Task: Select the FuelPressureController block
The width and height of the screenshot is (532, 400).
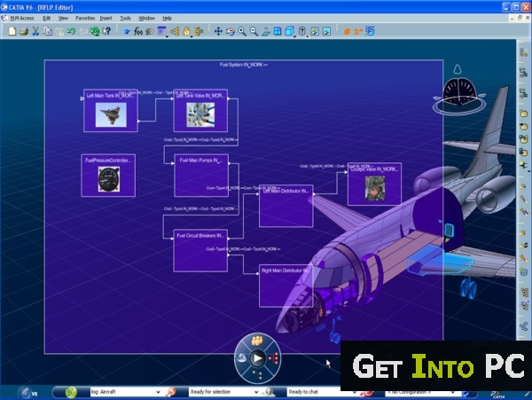Action: pos(108,176)
